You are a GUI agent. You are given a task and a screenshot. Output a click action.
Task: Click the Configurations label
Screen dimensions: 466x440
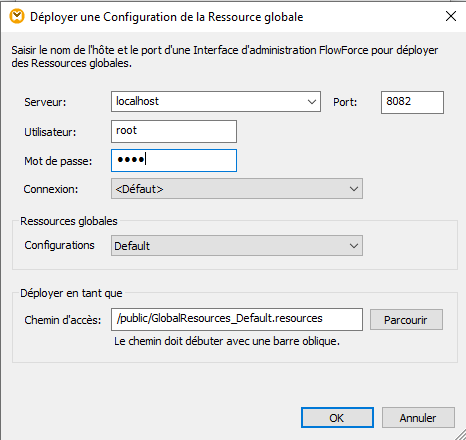click(59, 245)
